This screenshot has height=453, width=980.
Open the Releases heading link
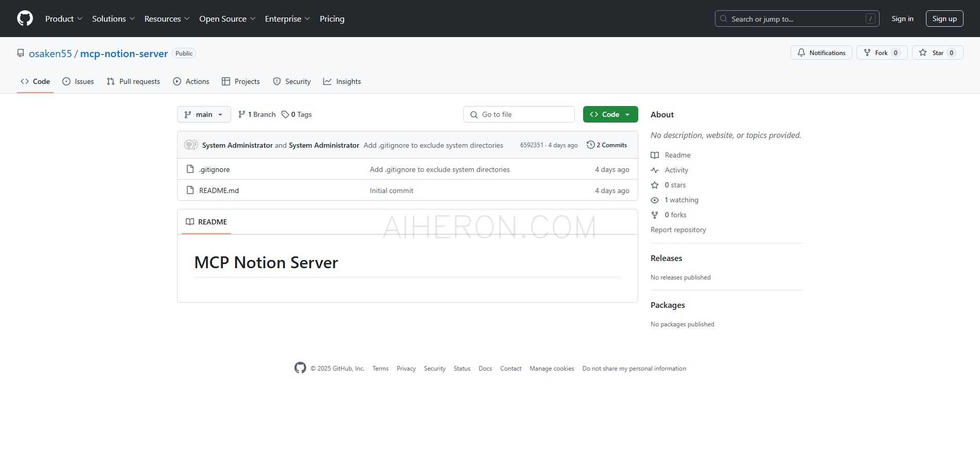point(666,258)
